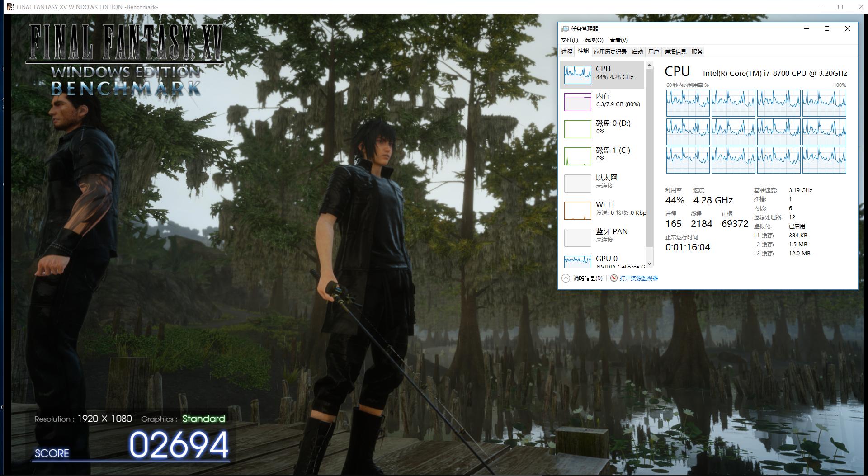Click the 2184 threads count
868x476 pixels.
click(x=701, y=224)
